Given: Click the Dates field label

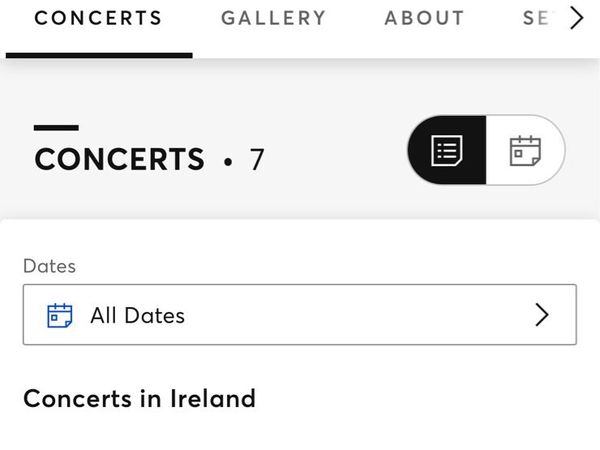Looking at the screenshot, I should pos(49,266).
